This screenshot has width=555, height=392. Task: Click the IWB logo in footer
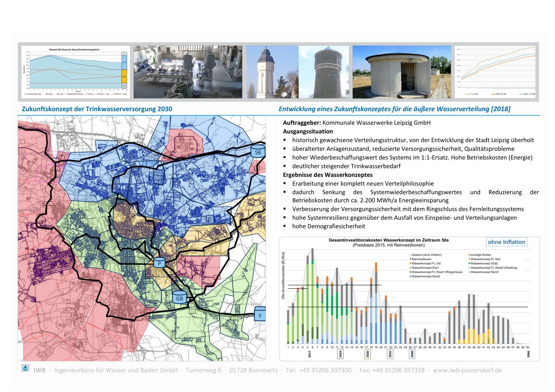(x=25, y=368)
